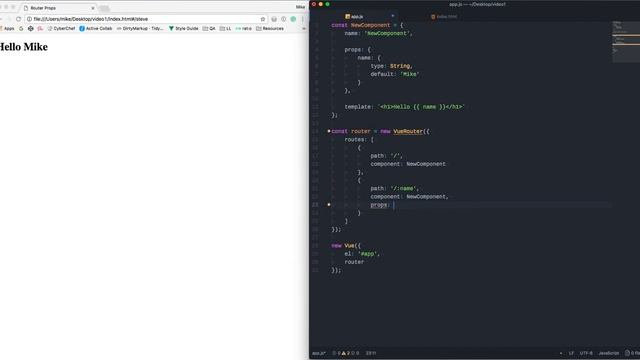This screenshot has height=360, width=640.
Task: Open the QA bookmarks folder
Action: point(209,29)
